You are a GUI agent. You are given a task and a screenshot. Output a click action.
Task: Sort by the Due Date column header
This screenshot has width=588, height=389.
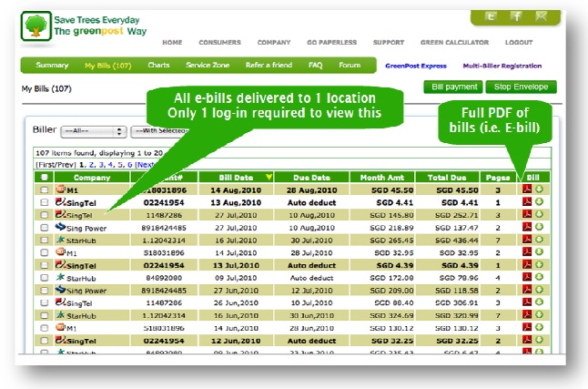tap(311, 178)
